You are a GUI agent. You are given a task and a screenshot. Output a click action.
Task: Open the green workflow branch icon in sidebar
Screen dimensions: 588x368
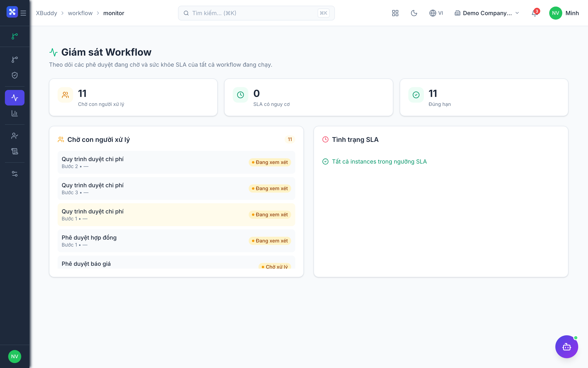14,36
